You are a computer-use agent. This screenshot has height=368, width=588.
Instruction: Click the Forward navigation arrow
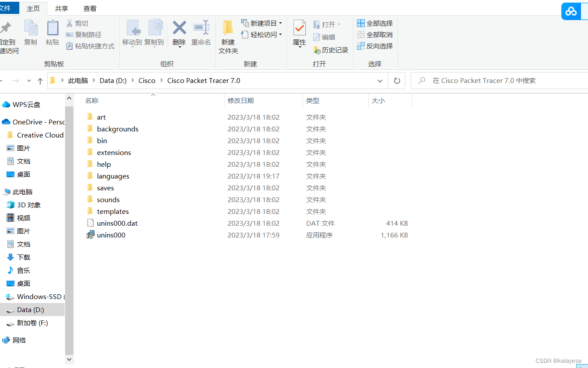(16, 81)
